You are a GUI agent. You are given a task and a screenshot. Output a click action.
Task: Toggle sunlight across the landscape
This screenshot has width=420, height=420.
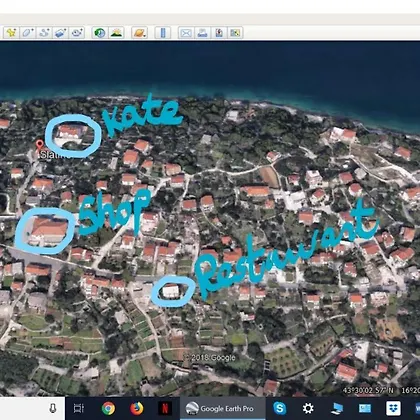click(x=116, y=33)
